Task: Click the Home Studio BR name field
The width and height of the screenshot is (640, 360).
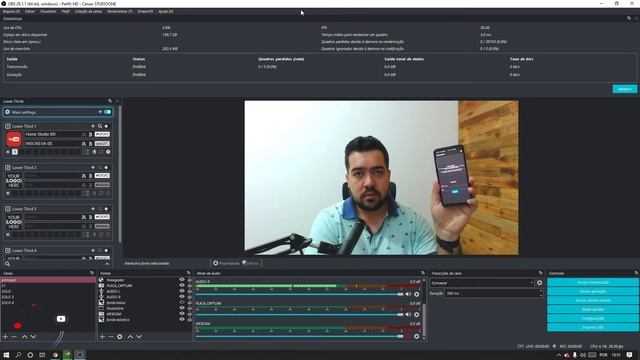Action: click(52, 134)
